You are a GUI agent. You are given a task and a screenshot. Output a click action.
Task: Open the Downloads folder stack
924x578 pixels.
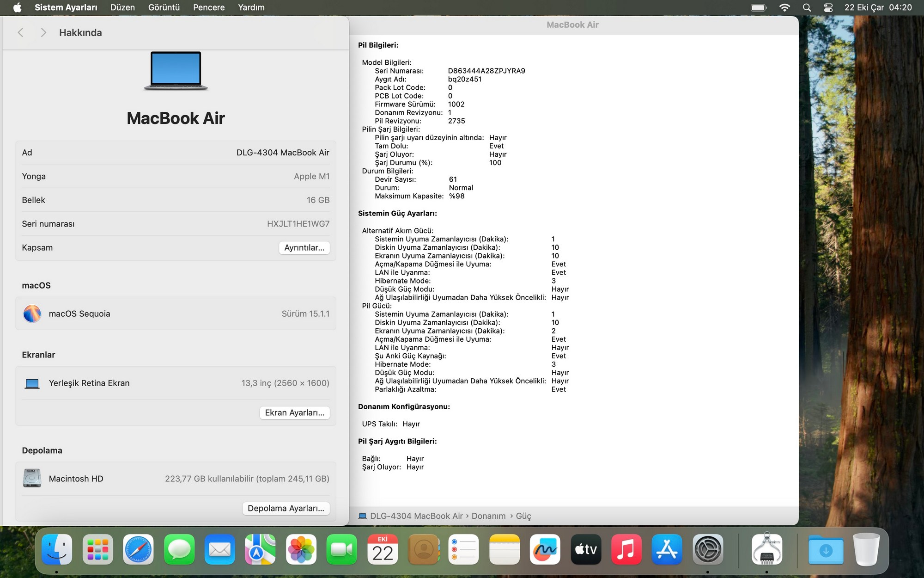[x=826, y=550]
